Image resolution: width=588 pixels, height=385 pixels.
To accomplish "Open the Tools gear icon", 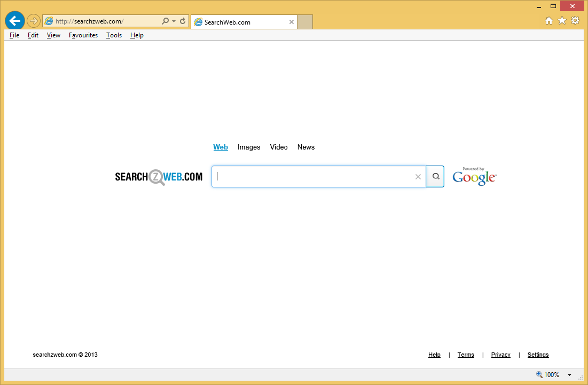I will (x=575, y=21).
